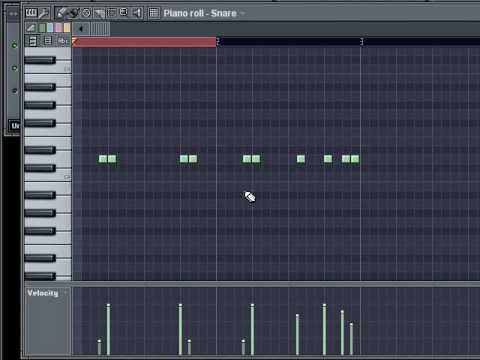Click the scroll-left arrow of horizontal scrollbar
This screenshot has height=360, width=480.
[x=81, y=29]
